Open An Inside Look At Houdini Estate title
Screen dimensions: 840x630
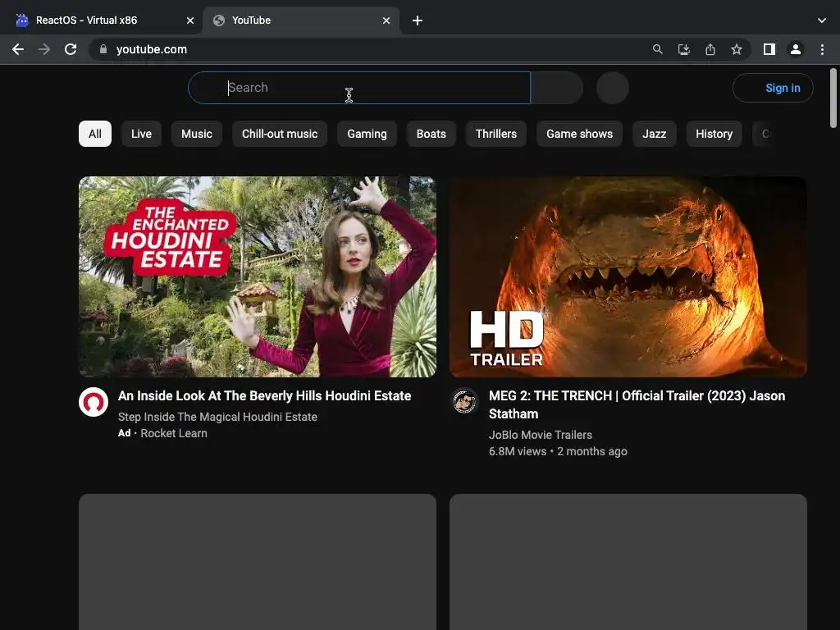click(265, 396)
